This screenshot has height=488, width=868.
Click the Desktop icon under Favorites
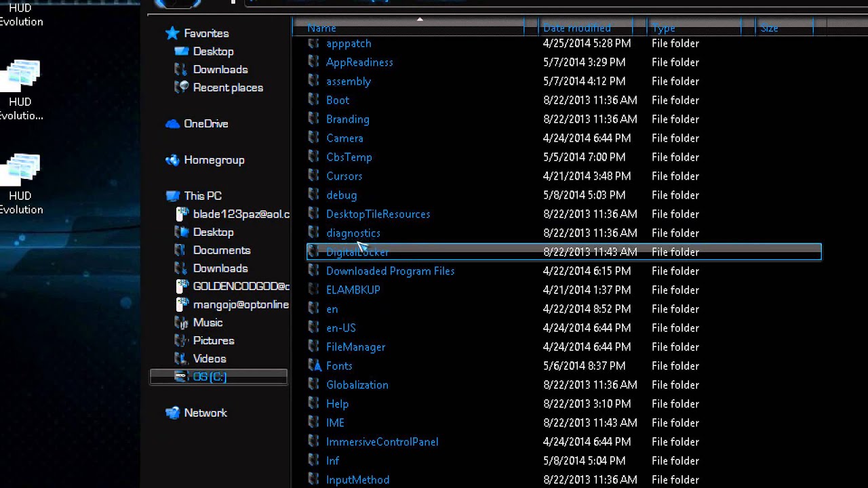pyautogui.click(x=181, y=52)
